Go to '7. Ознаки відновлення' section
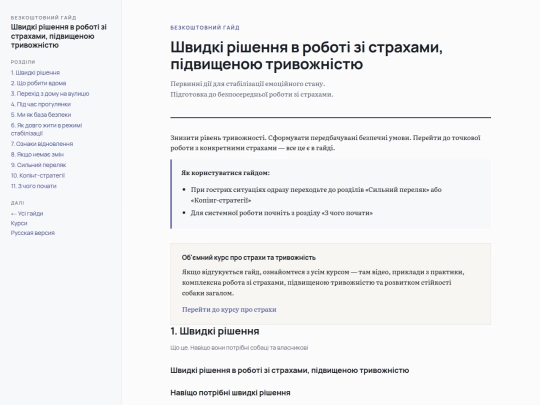This screenshot has width=540, height=405. (x=42, y=144)
